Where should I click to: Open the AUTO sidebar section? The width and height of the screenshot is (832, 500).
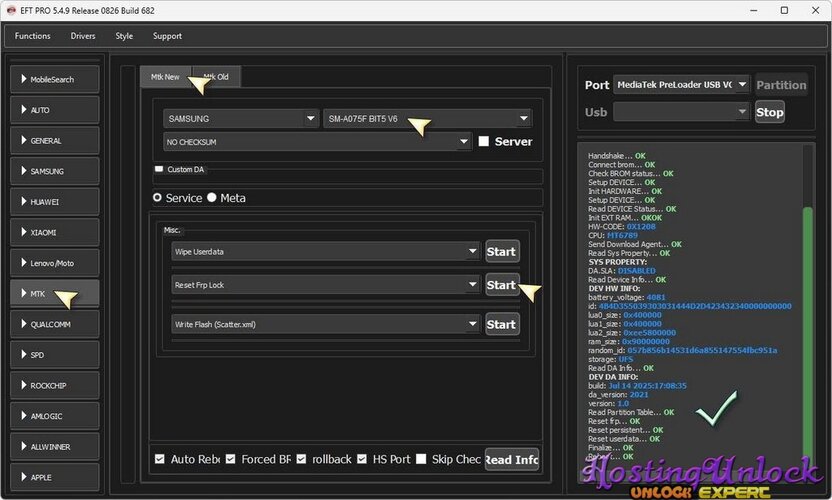pyautogui.click(x=54, y=110)
